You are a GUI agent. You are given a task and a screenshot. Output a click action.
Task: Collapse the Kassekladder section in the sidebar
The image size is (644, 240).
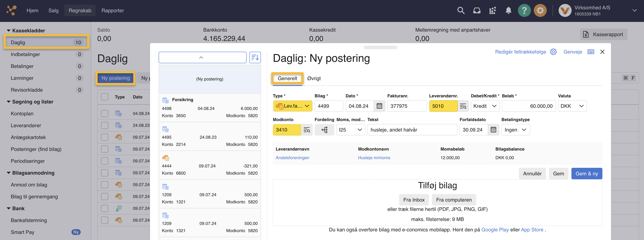tap(8, 30)
